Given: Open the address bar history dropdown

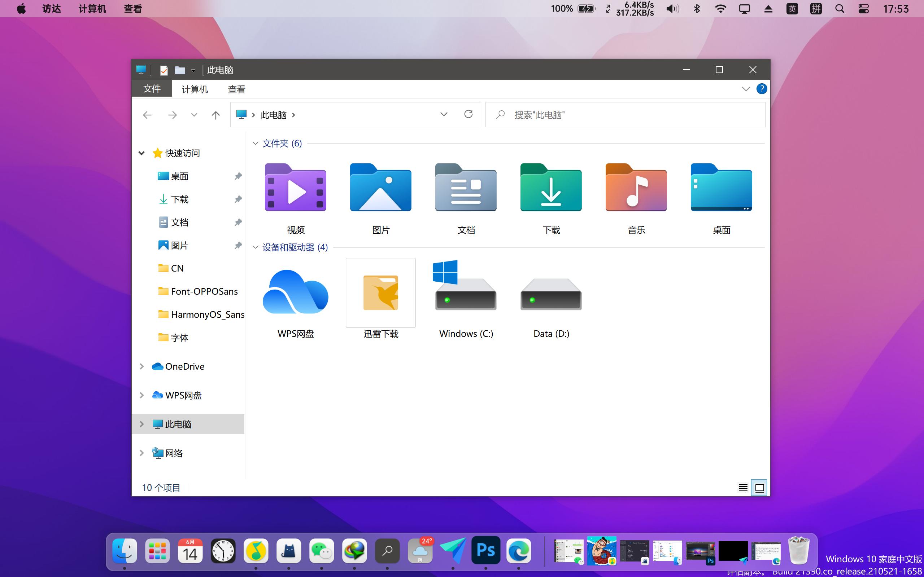Looking at the screenshot, I should click(x=444, y=114).
